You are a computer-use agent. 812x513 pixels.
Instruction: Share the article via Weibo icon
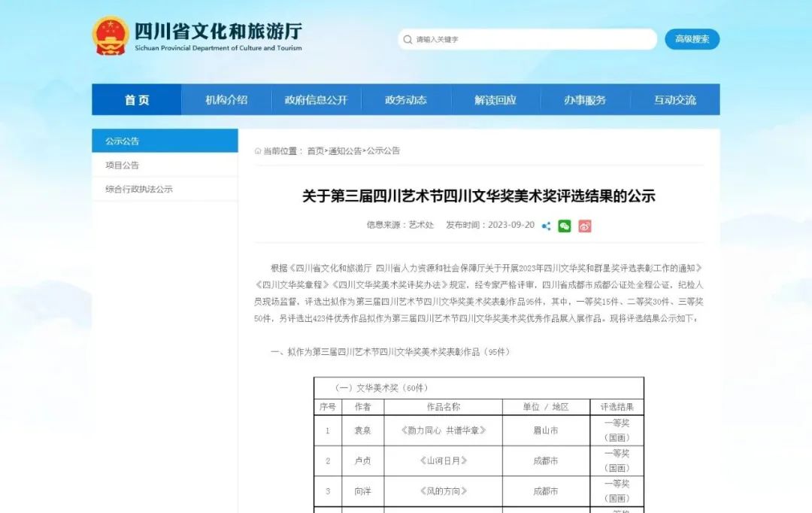(585, 226)
